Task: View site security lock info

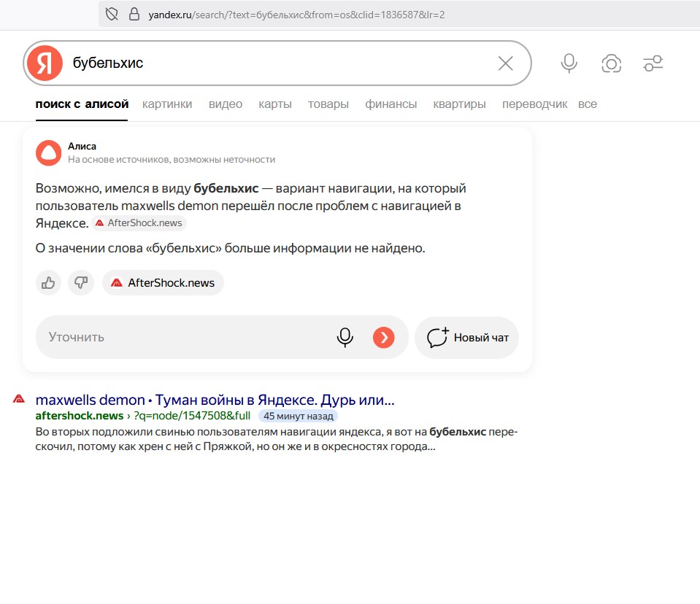Action: pos(134,14)
